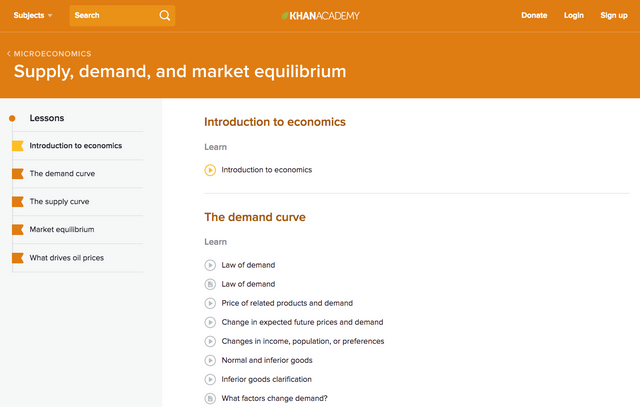Select The demand curve lesson in sidebar
The height and width of the screenshot is (407, 640).
pos(62,174)
